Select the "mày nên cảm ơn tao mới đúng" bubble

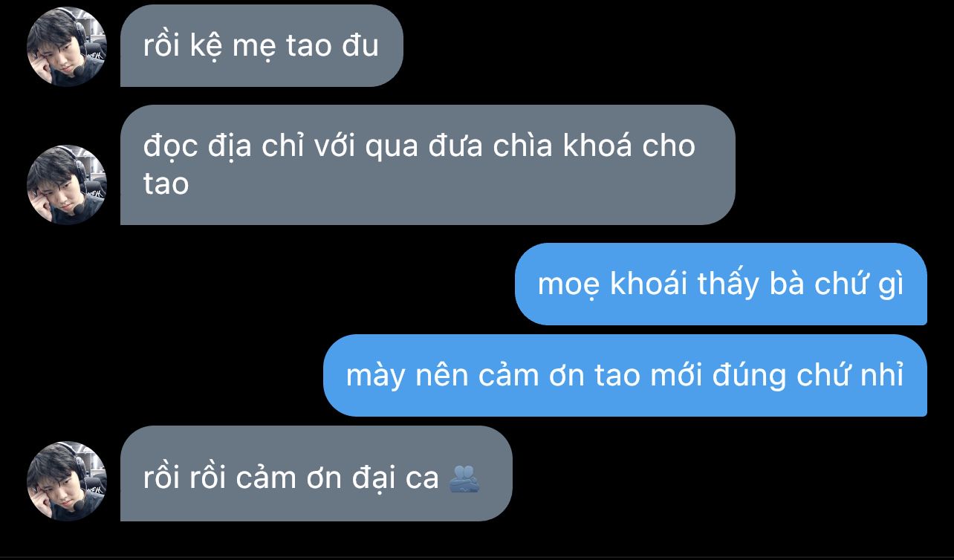coord(625,375)
